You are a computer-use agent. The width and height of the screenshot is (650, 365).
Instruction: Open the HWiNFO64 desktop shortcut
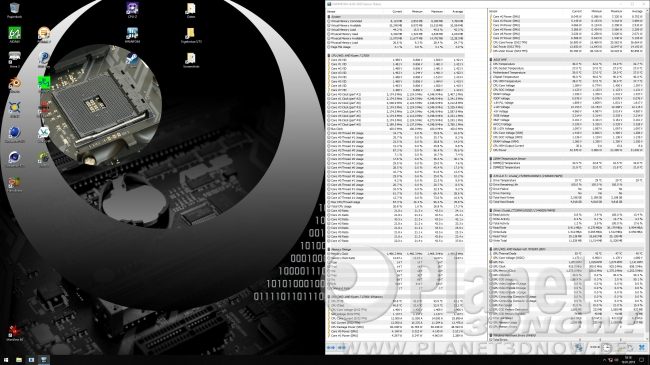tap(132, 35)
